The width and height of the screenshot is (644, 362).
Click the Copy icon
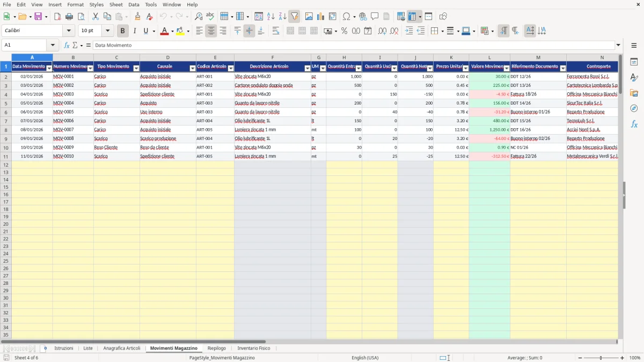click(x=107, y=17)
